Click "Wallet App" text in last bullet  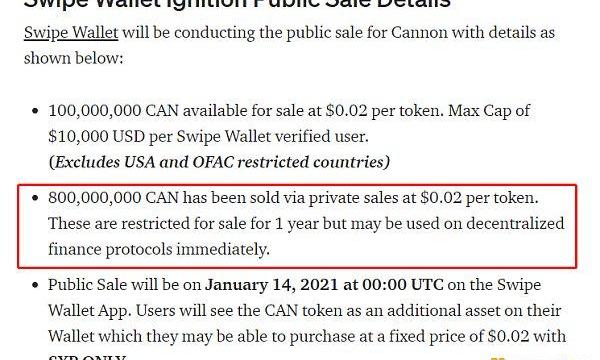click(89, 311)
